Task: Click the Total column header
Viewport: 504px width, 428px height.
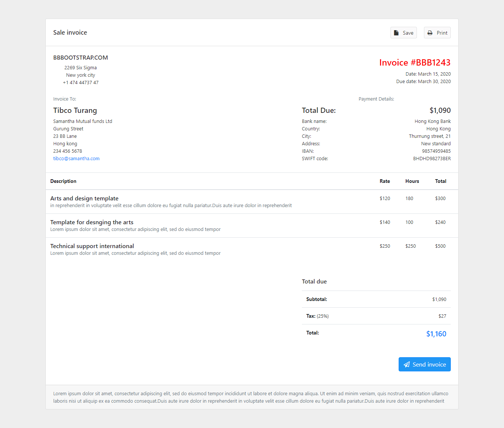Action: click(x=440, y=181)
